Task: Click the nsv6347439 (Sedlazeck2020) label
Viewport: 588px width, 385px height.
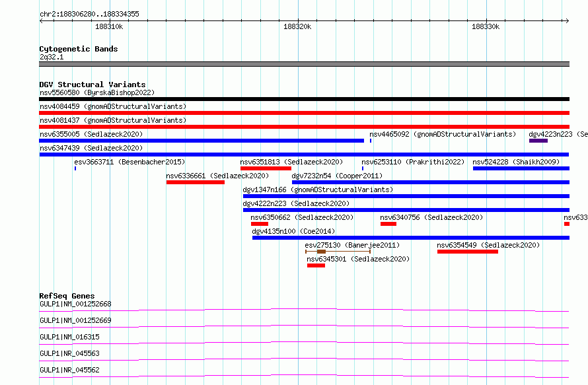Action: click(91, 148)
